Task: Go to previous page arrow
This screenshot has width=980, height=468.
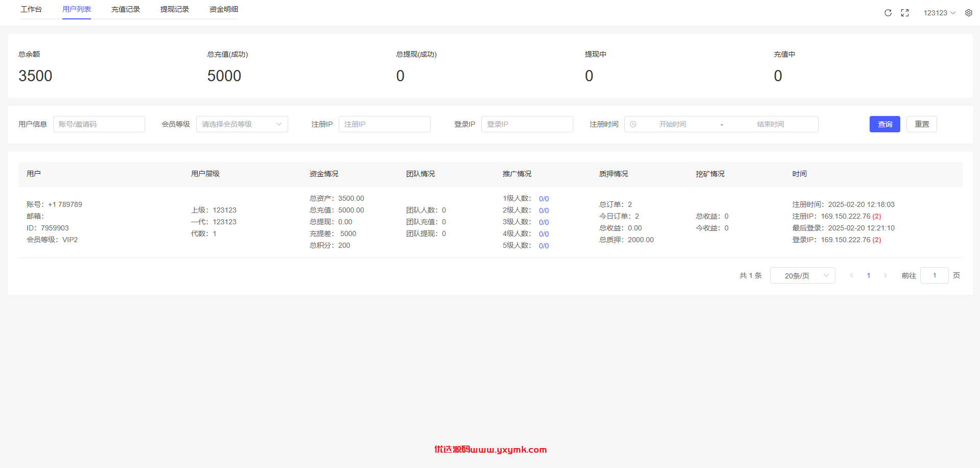Action: click(x=851, y=275)
